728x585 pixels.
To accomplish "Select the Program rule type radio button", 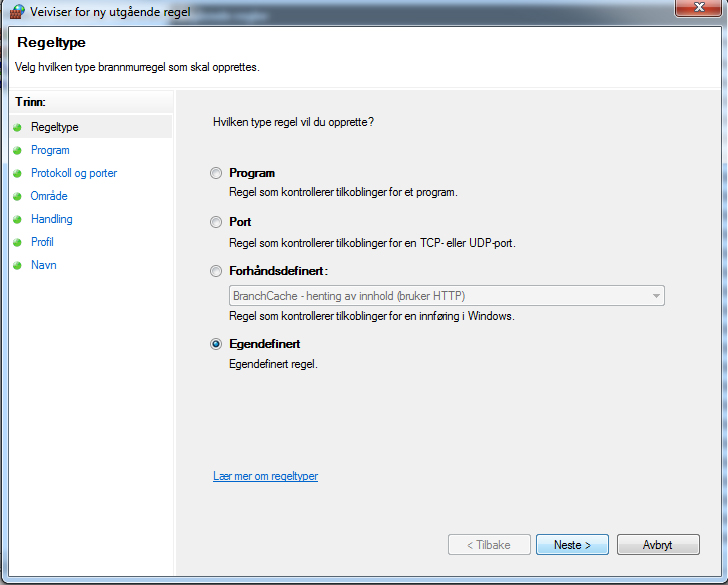I will 216,173.
